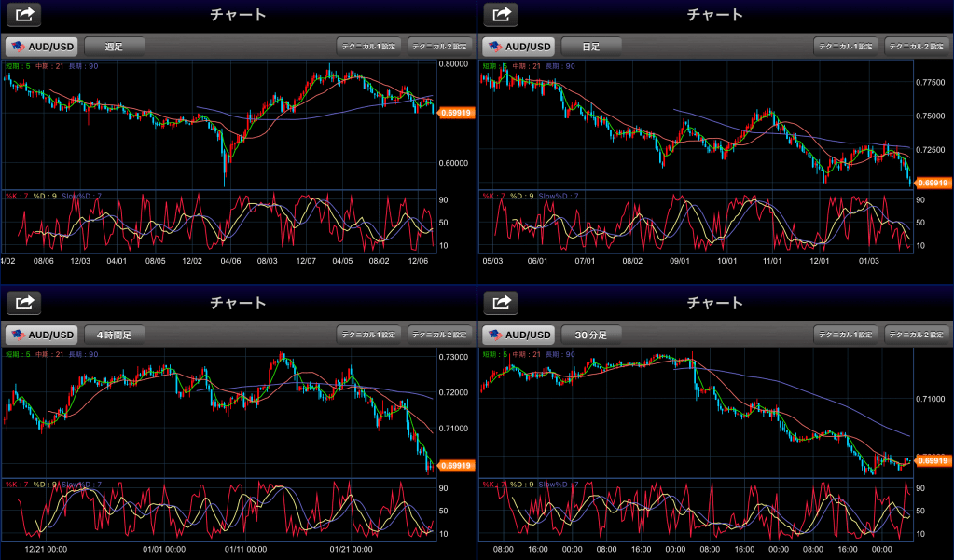Tap the share icon above the weekly chart
Screen dimensions: 954x560
pos(26,14)
